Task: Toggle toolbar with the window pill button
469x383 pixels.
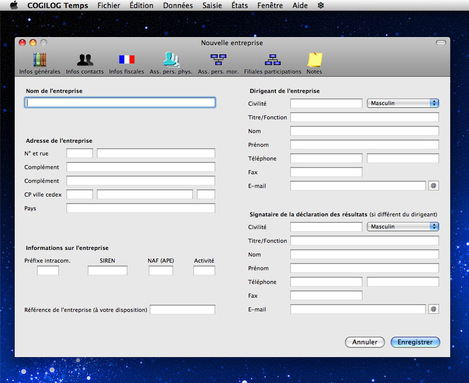Action: click(441, 43)
